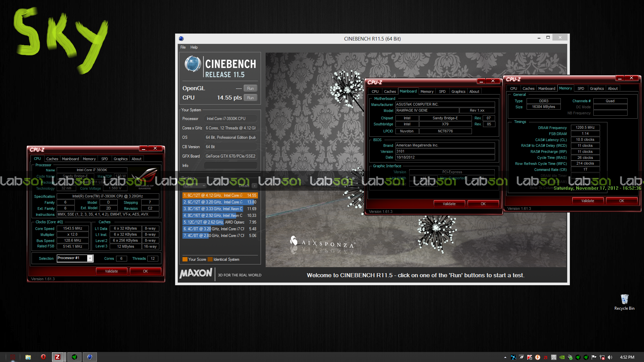
Task: Click the red 21 temperature tray icon
Action: point(546,357)
